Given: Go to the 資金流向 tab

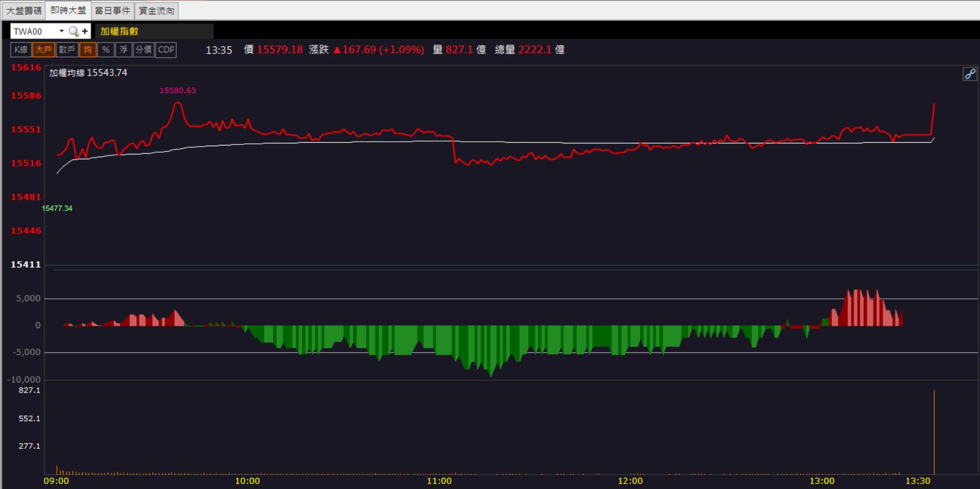Looking at the screenshot, I should [157, 10].
